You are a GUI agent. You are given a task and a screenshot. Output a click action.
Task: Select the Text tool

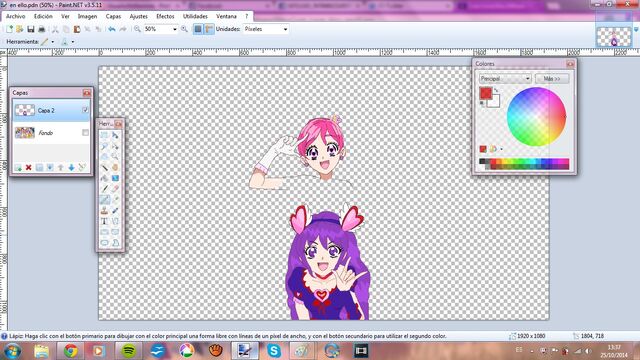[x=104, y=221]
